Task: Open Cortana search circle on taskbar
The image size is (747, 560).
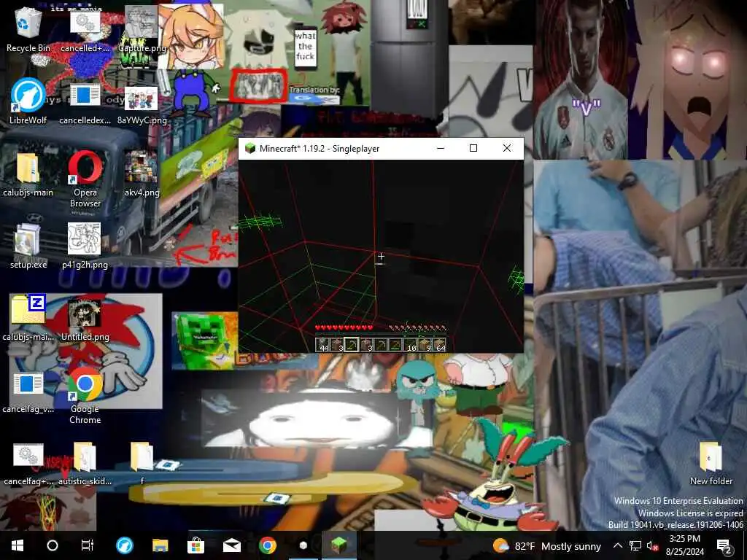Action: [x=53, y=545]
